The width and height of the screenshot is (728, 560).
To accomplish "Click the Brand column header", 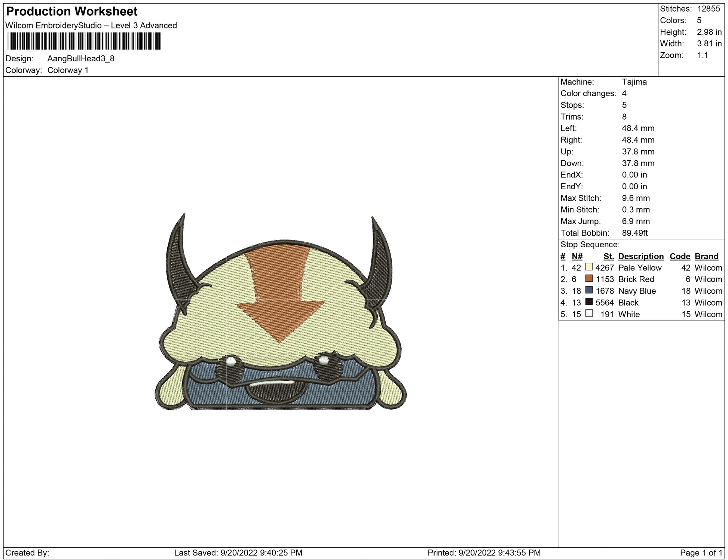I will click(x=706, y=256).
